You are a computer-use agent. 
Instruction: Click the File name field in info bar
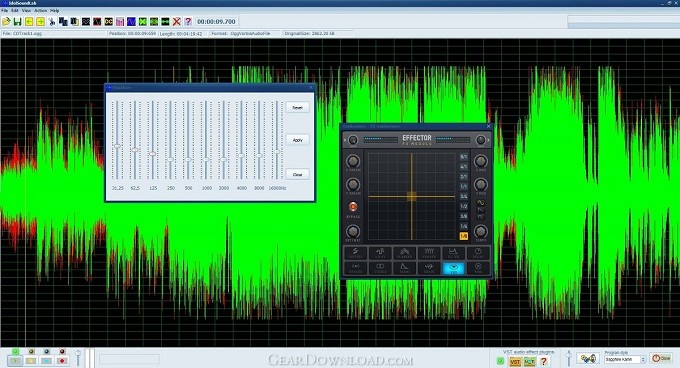click(54, 33)
